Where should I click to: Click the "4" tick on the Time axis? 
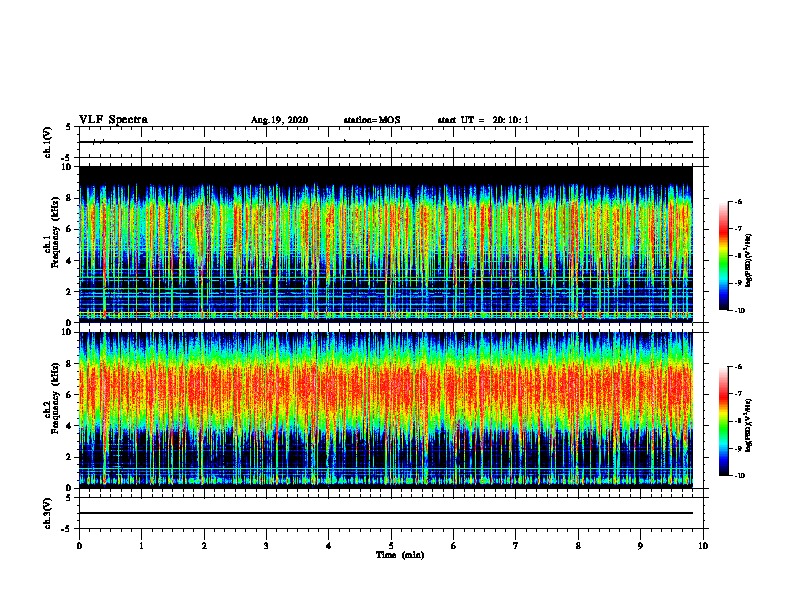329,546
